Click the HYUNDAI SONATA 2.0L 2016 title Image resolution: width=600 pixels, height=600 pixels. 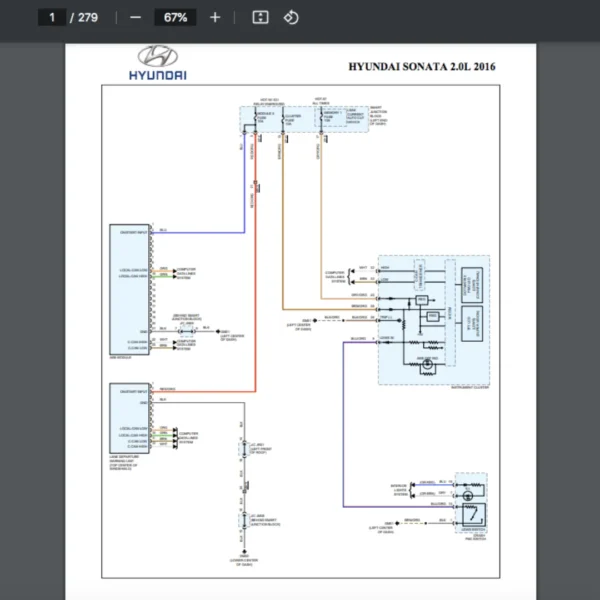tap(420, 68)
